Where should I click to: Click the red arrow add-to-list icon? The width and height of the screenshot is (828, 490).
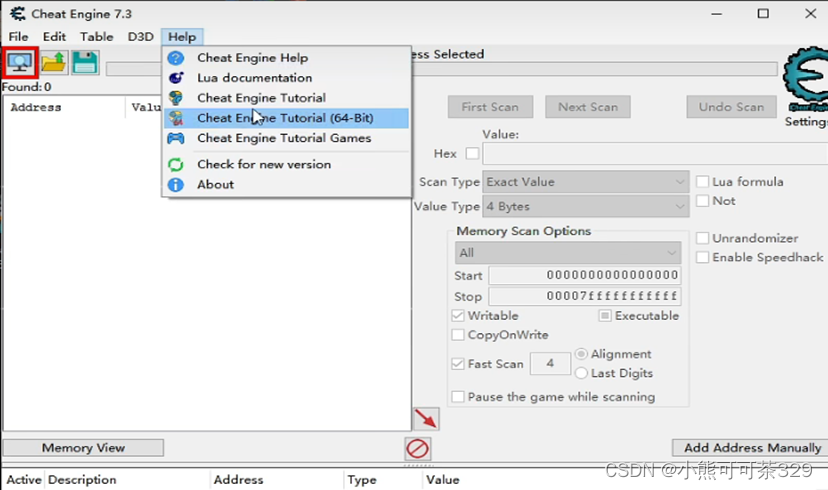(x=426, y=419)
